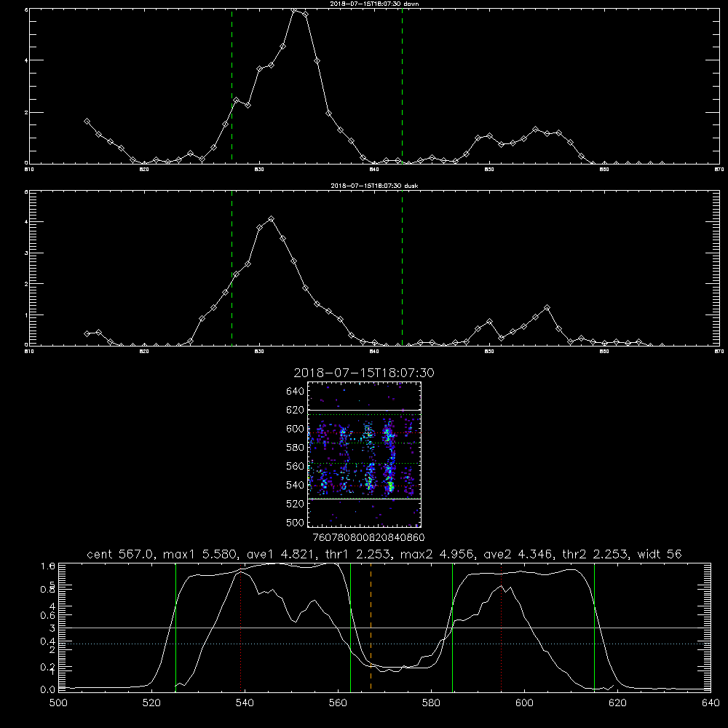Click the image y-axis label '520'
The height and width of the screenshot is (728, 728).
296,504
